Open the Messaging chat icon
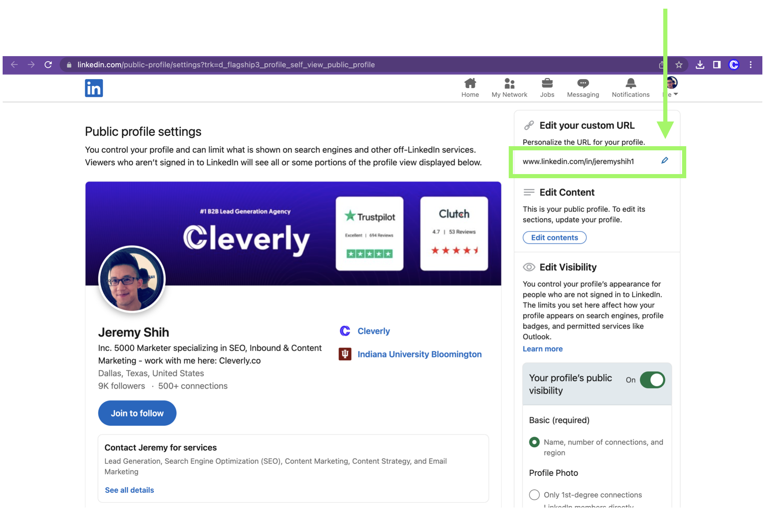The height and width of the screenshot is (532, 765). pos(583,84)
